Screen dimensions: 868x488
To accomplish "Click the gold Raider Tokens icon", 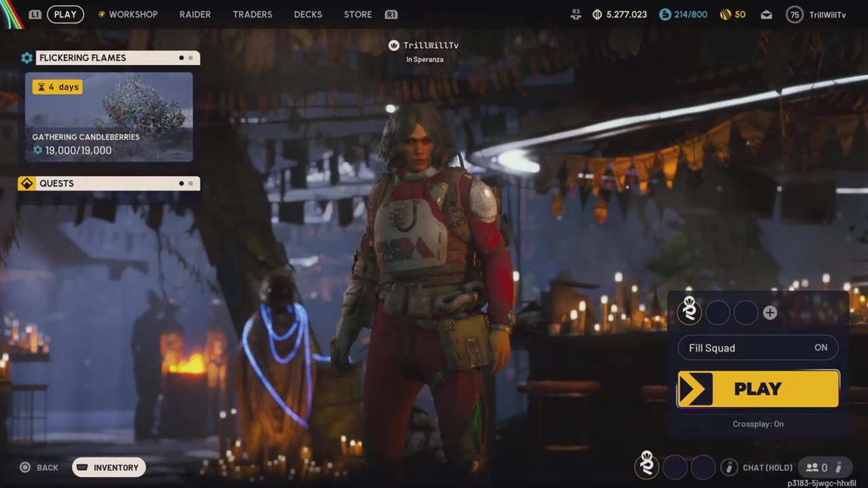I will (725, 14).
